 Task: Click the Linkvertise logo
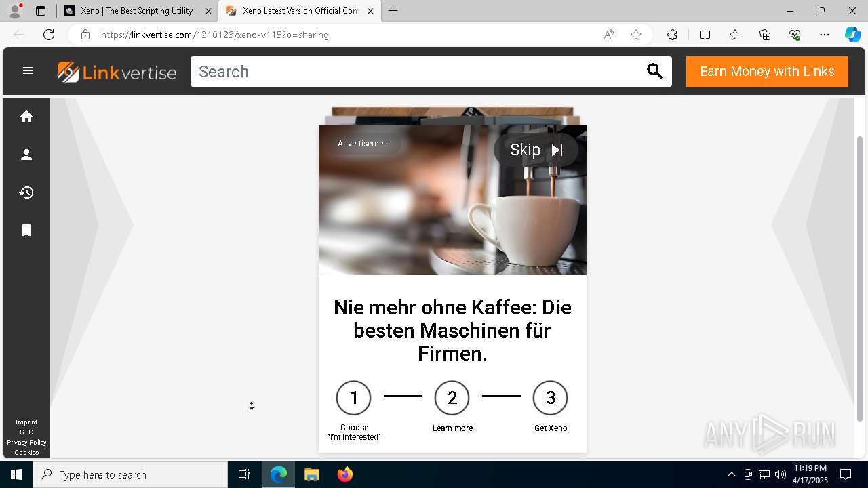coord(117,72)
